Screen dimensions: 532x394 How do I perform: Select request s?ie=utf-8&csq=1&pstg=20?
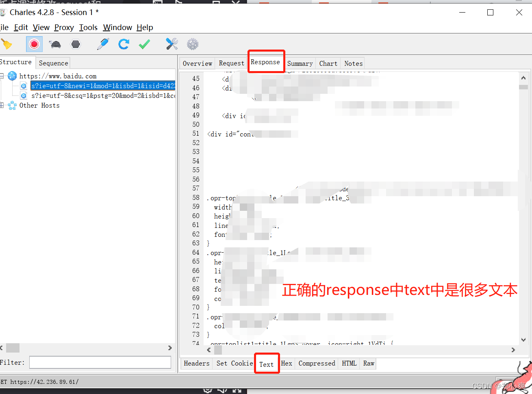point(103,95)
